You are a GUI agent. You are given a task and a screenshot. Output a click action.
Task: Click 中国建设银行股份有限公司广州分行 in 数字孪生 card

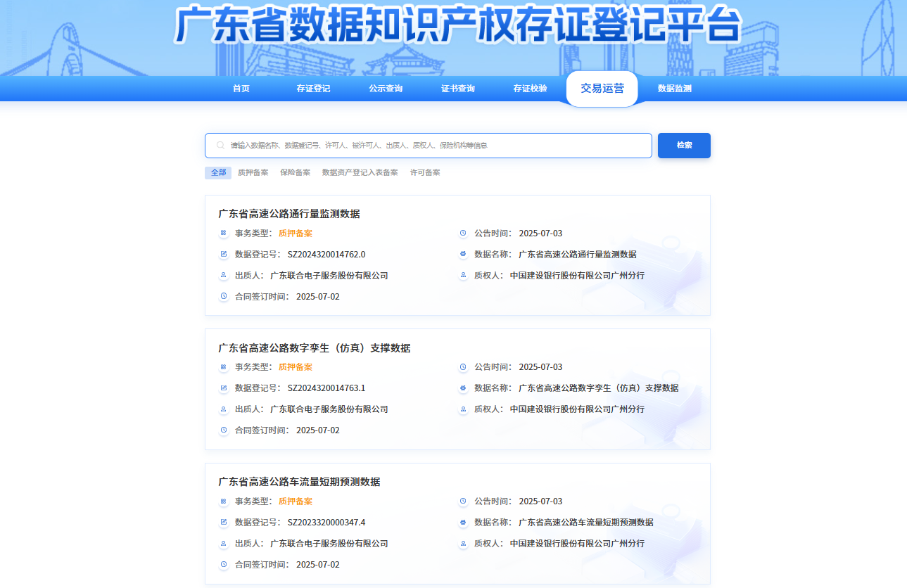[x=577, y=409]
